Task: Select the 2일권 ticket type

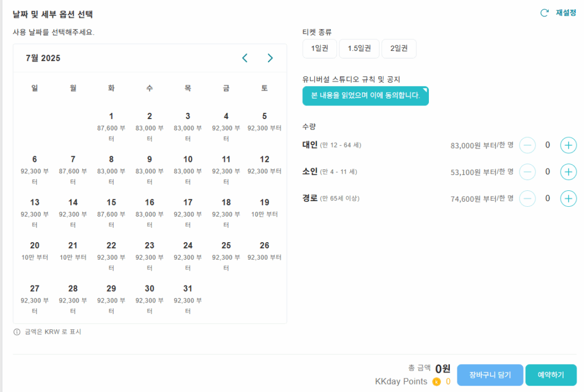Action: point(399,49)
